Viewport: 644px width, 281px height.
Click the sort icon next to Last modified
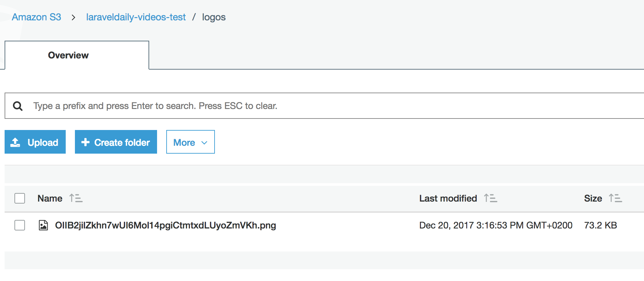tap(491, 198)
